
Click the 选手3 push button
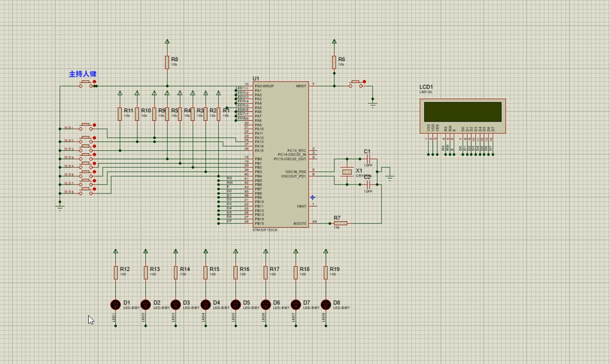pyautogui.click(x=86, y=148)
